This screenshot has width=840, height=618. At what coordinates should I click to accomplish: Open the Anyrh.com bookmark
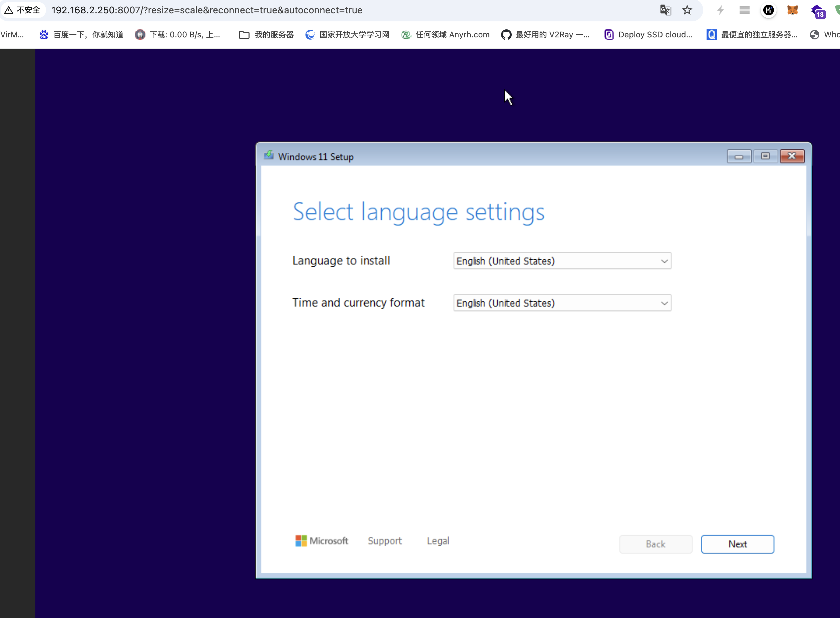click(x=445, y=35)
